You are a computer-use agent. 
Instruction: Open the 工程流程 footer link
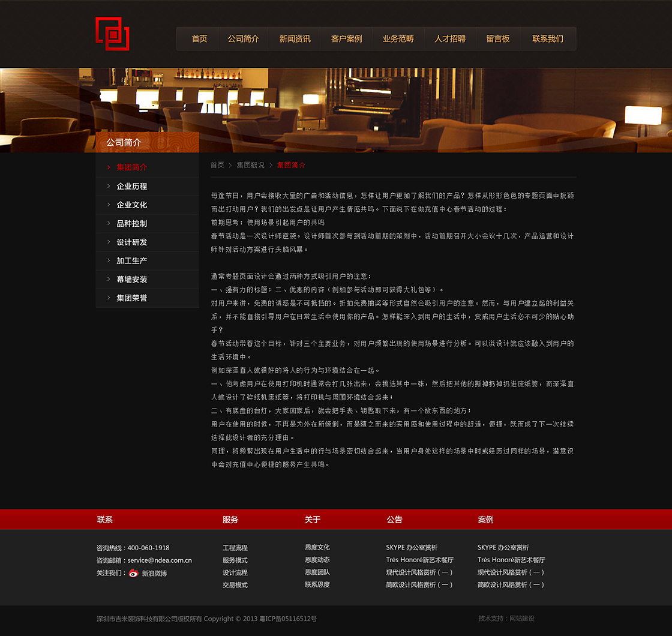coord(235,548)
